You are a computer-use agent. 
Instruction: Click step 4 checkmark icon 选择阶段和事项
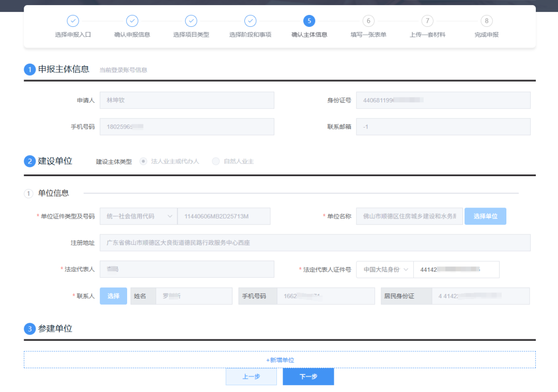pyautogui.click(x=250, y=21)
